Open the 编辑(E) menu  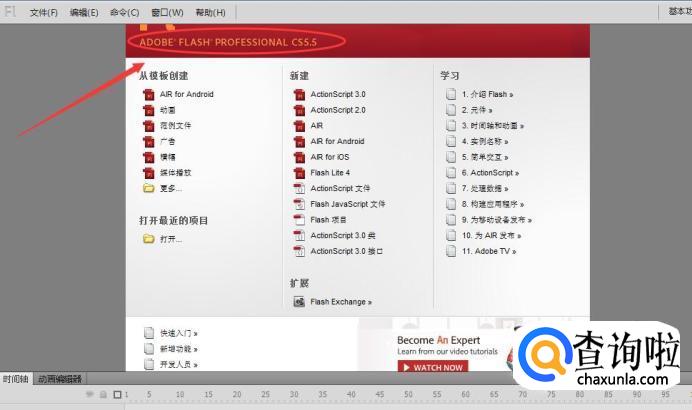point(84,12)
